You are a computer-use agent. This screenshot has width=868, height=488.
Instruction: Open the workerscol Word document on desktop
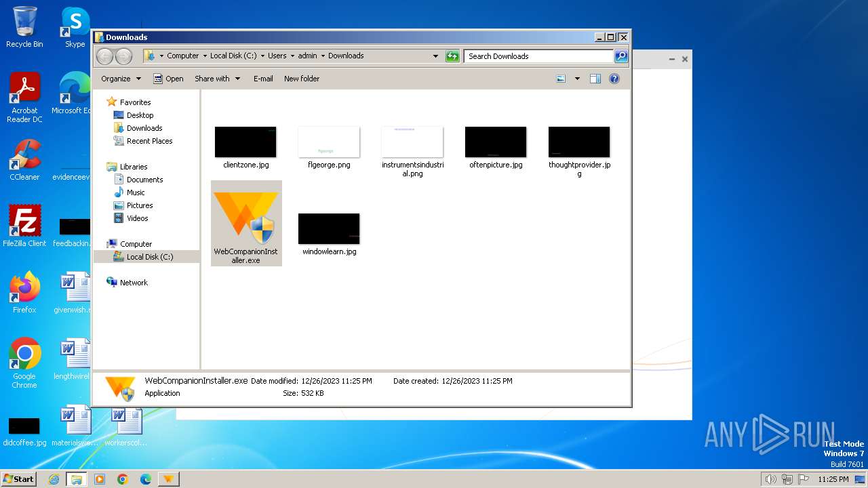pyautogui.click(x=126, y=426)
